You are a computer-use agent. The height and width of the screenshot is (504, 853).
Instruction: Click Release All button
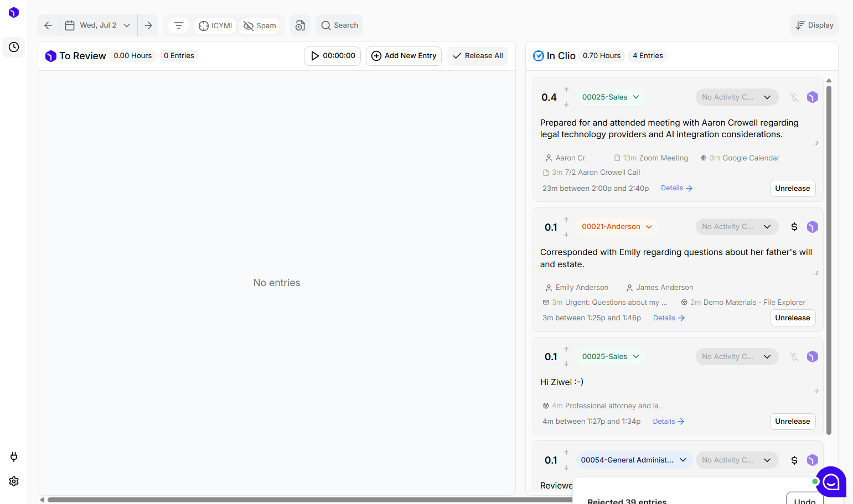477,56
